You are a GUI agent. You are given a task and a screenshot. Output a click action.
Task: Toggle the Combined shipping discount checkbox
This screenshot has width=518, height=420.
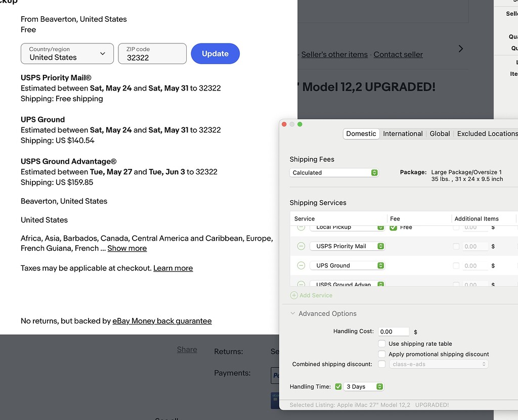(x=381, y=364)
